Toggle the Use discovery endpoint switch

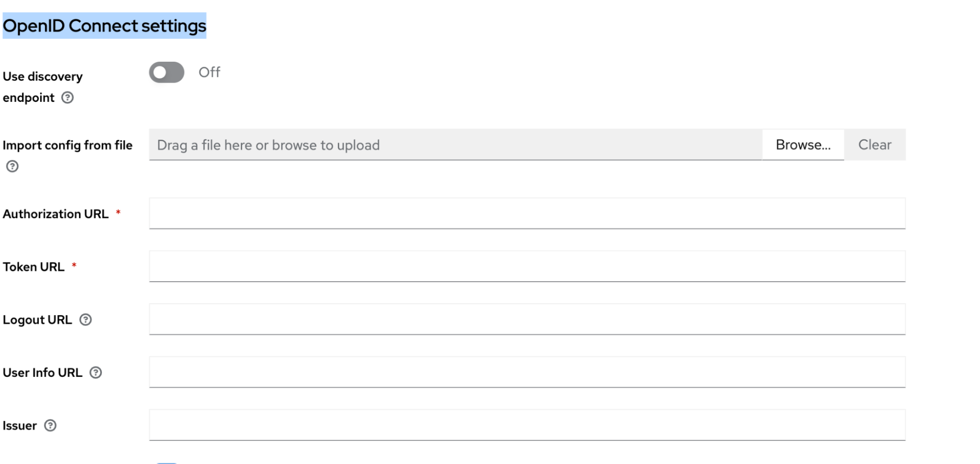167,73
